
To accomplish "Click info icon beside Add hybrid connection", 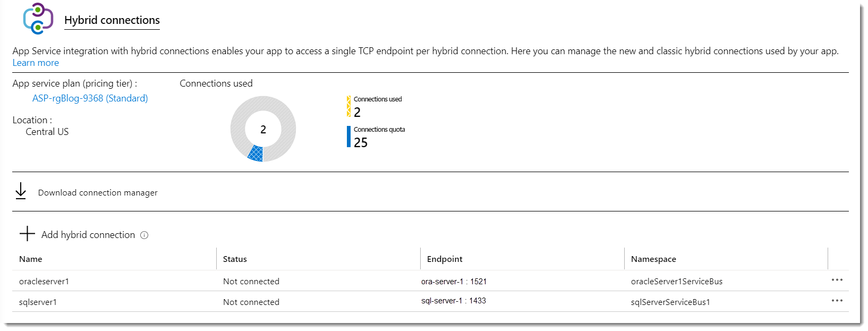I will click(144, 235).
